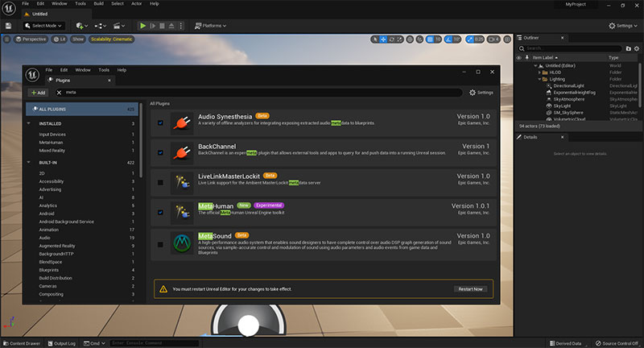
Task: Collapse the Installed plugins category
Action: pyautogui.click(x=29, y=123)
